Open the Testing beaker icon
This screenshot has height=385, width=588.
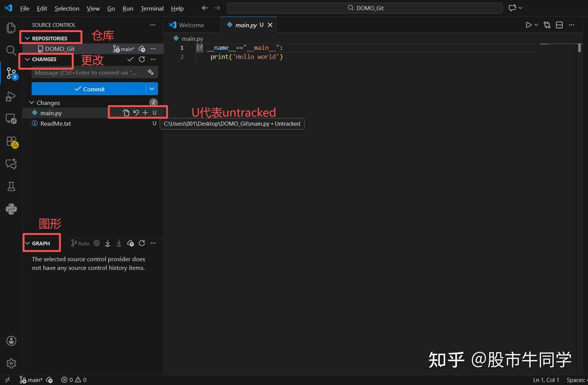(11, 186)
